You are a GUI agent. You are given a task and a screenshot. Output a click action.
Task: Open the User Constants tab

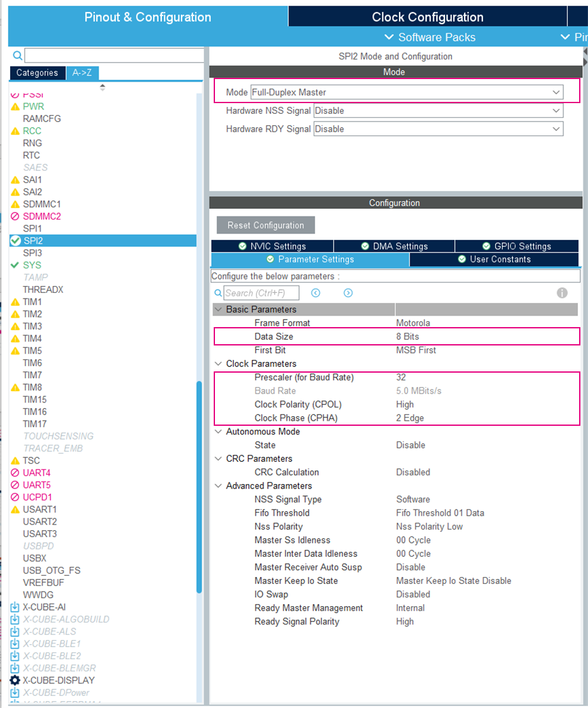pyautogui.click(x=494, y=259)
